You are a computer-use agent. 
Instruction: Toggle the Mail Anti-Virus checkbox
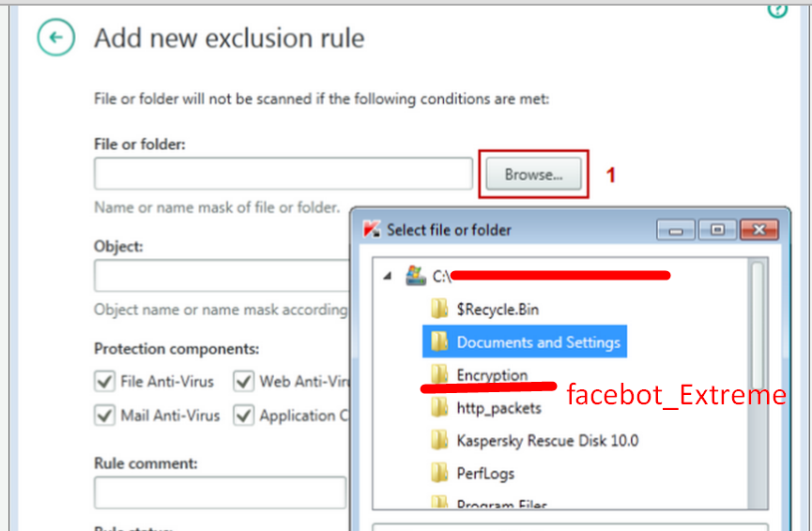tap(104, 415)
